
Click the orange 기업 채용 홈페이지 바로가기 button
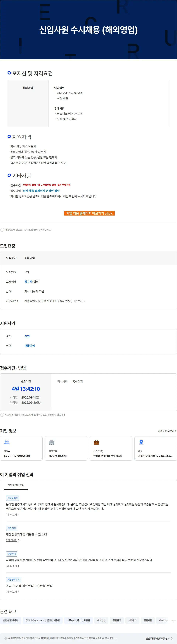click(89, 213)
